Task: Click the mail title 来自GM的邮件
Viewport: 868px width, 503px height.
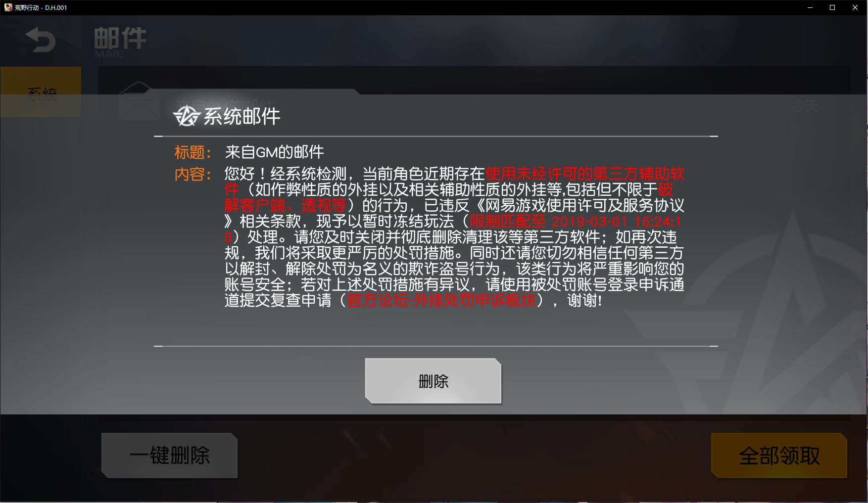Action: (275, 152)
